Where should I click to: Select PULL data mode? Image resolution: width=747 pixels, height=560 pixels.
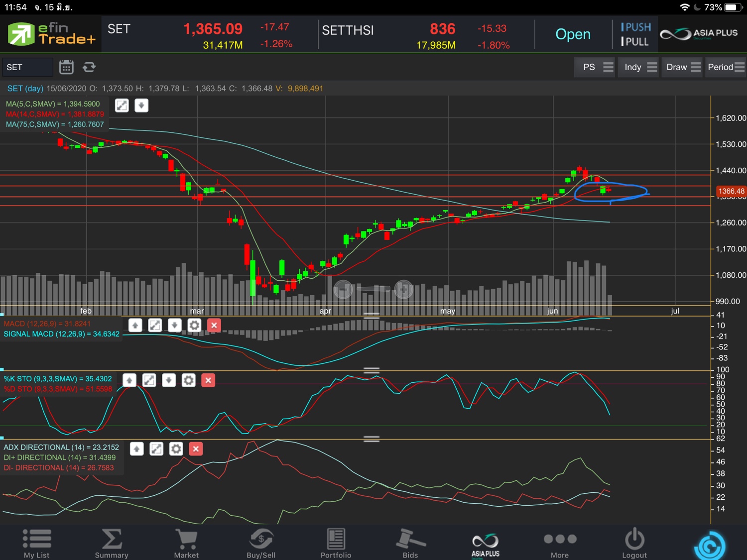(x=635, y=42)
